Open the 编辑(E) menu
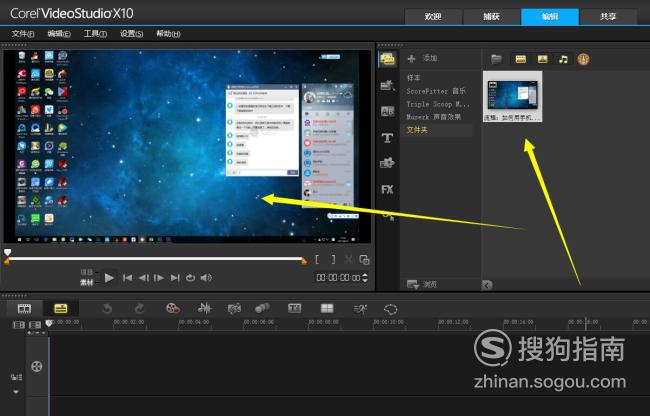650x416 pixels. (59, 34)
